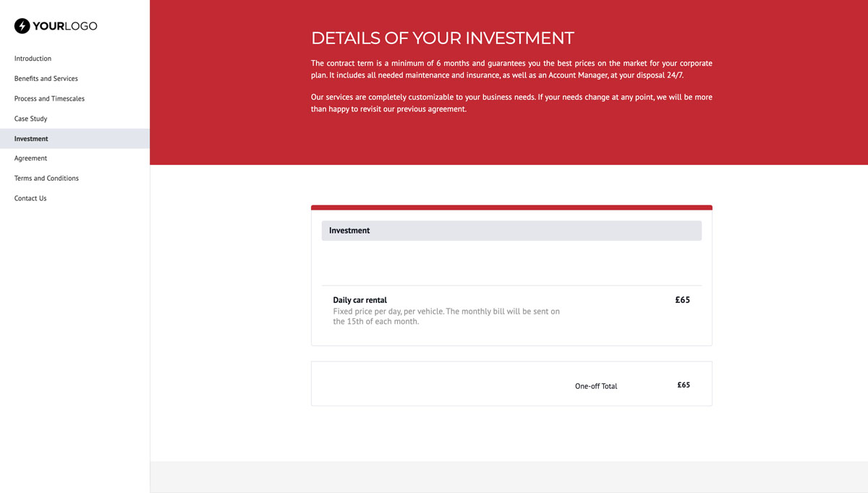Go to Benefits and Services
The height and width of the screenshot is (493, 868).
(x=46, y=79)
